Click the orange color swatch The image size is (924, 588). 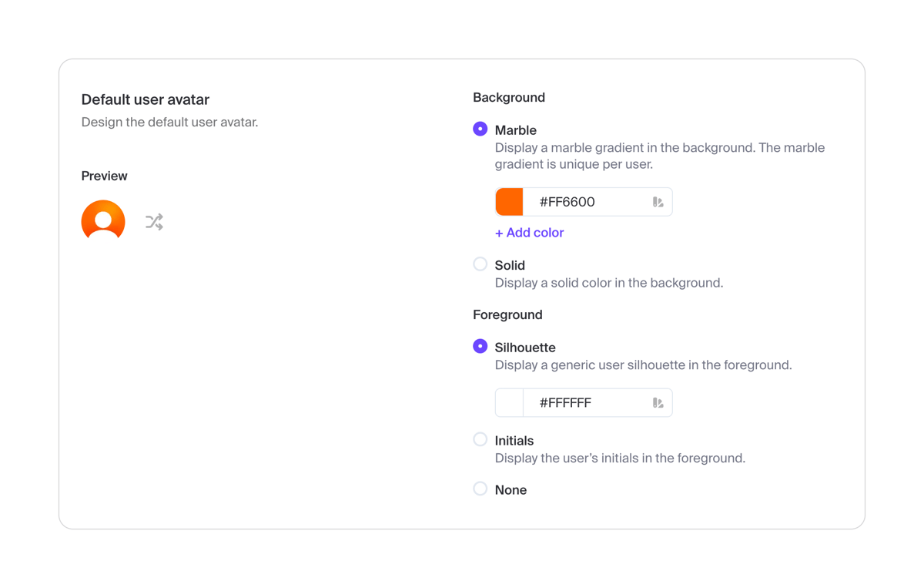[x=509, y=201]
